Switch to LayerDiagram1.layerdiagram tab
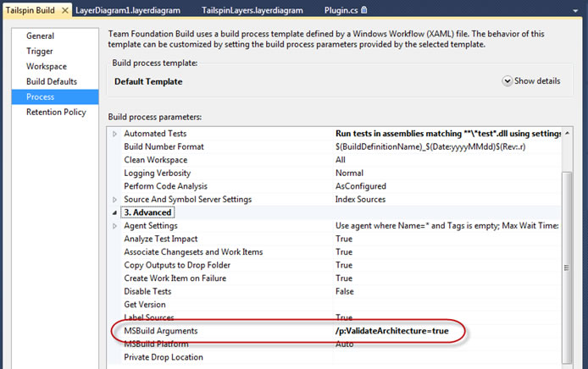Screen dimensions: 588x369 (x=128, y=10)
